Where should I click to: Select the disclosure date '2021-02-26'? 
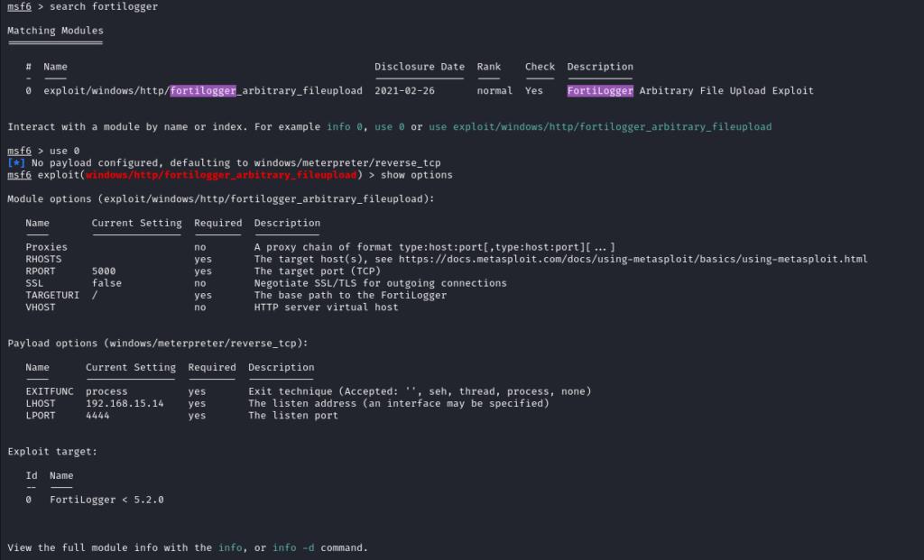click(405, 91)
